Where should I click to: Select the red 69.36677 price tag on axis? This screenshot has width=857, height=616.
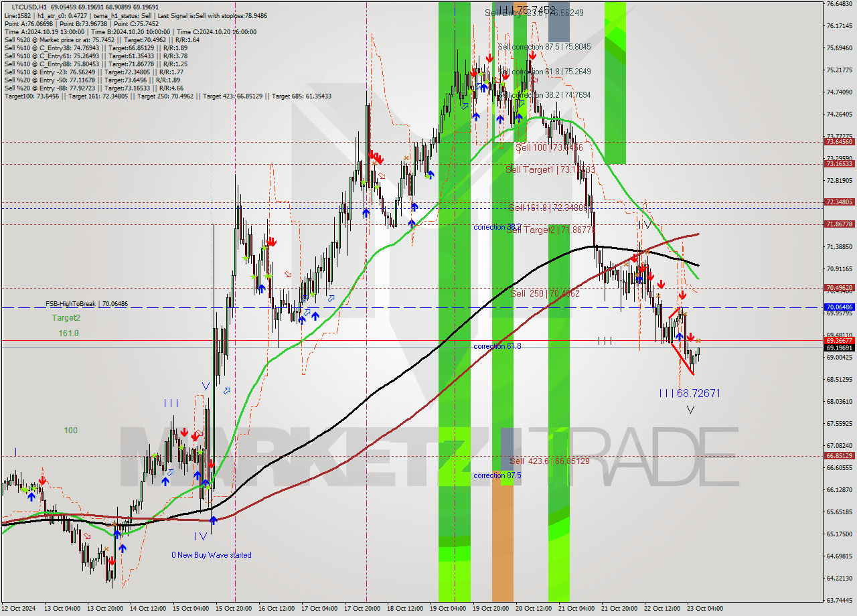coord(839,340)
